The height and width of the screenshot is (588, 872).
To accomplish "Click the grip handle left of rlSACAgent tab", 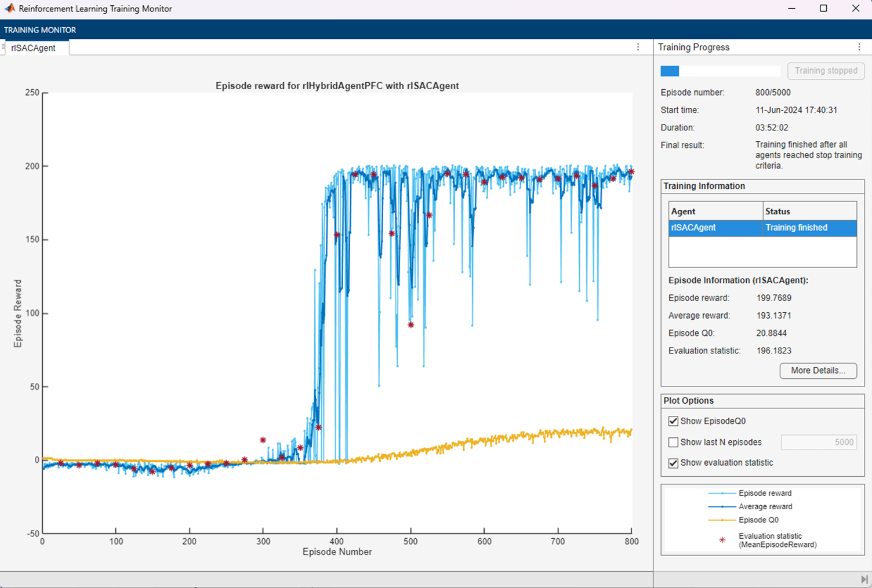I will coord(3,48).
